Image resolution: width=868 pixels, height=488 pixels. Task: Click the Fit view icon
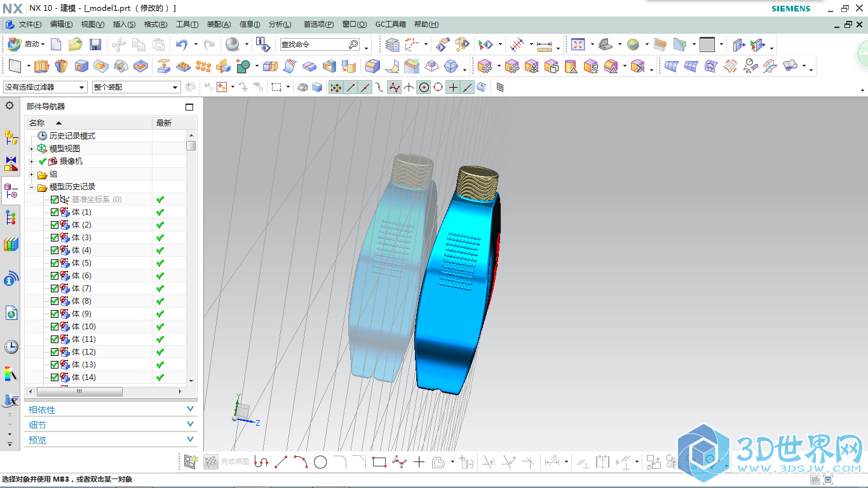578,44
